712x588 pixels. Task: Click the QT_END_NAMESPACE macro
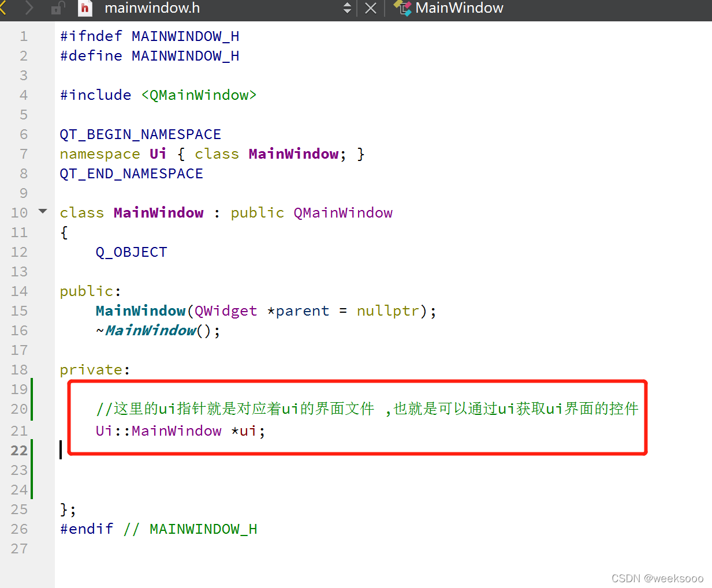coord(132,174)
